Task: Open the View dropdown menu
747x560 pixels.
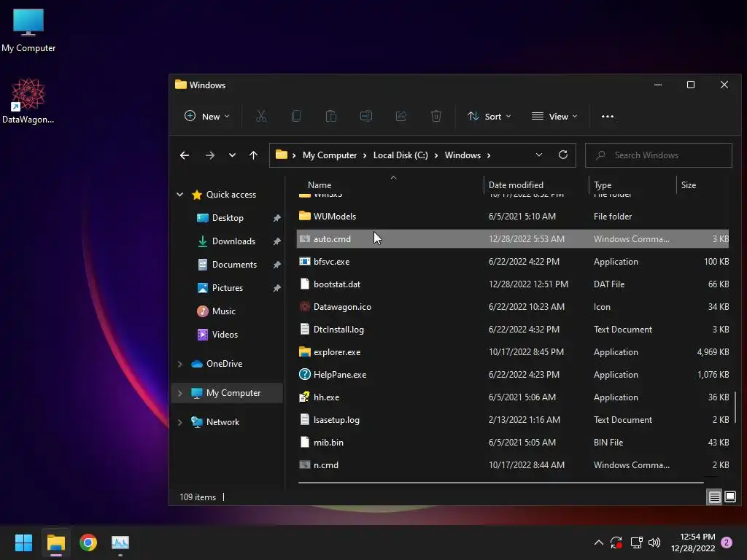Action: coord(554,116)
